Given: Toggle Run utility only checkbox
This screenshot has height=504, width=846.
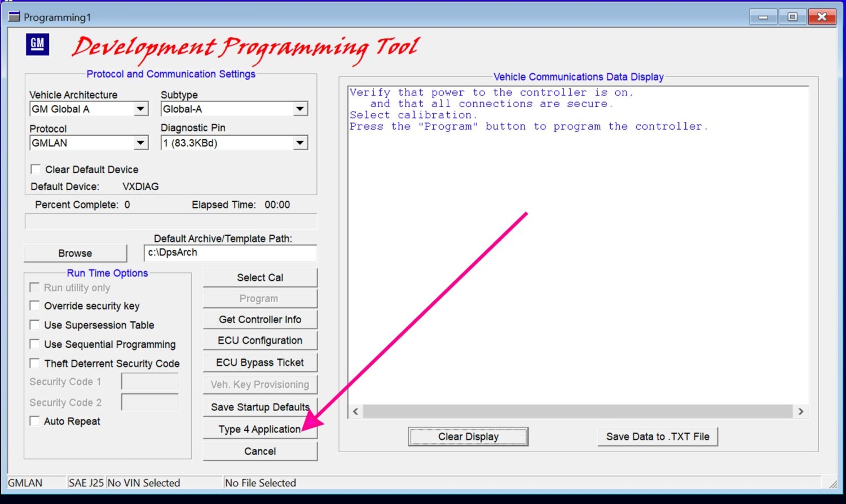Looking at the screenshot, I should point(34,288).
